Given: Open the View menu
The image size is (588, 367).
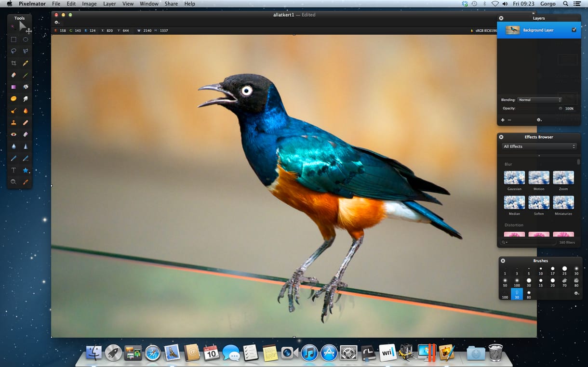Looking at the screenshot, I should [128, 4].
